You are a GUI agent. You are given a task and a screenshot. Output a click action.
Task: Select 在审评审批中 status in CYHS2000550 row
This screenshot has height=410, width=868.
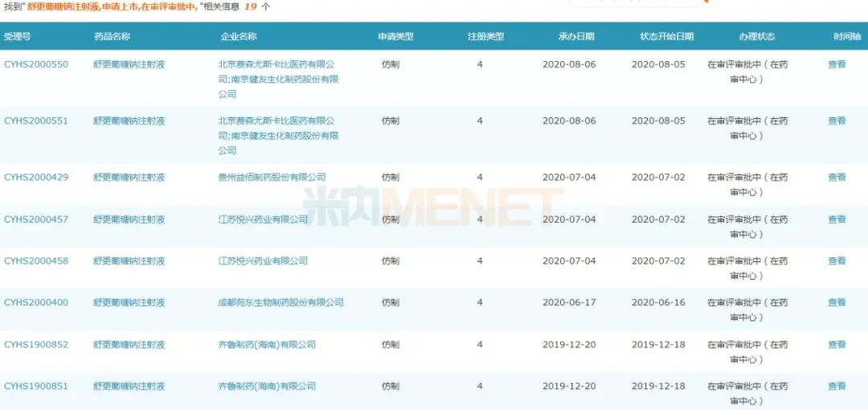747,72
